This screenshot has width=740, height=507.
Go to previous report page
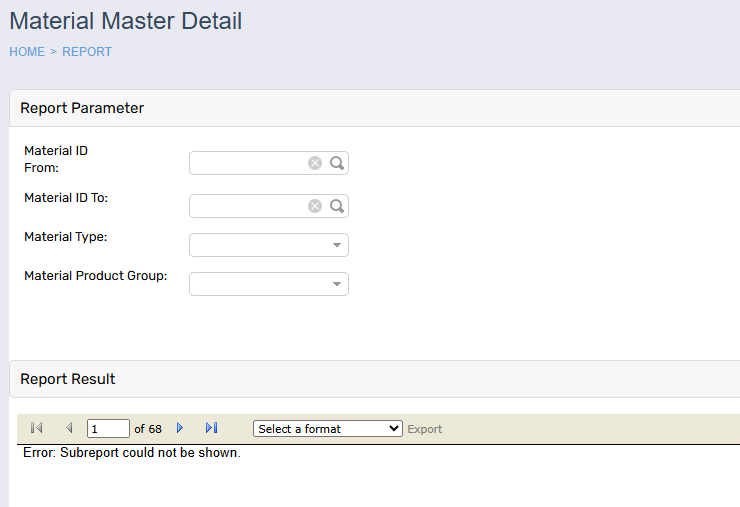[x=69, y=428]
